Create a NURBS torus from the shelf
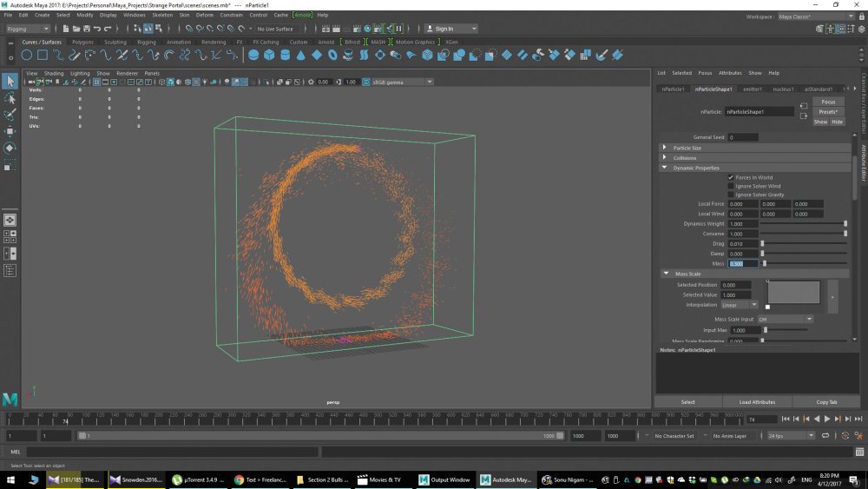This screenshot has height=489, width=868. (x=332, y=55)
